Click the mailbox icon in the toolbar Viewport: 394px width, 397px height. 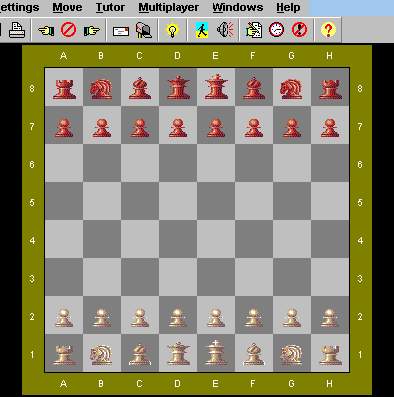point(144,30)
